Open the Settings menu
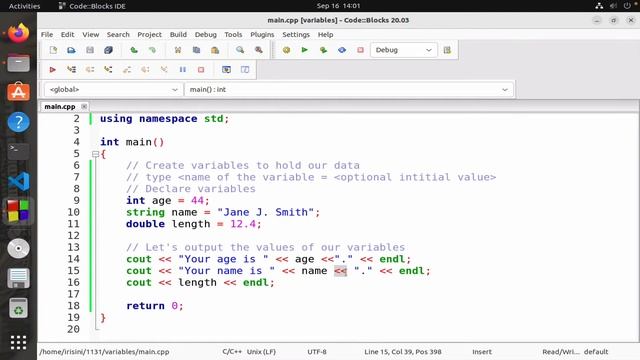Image resolution: width=640 pixels, height=360 pixels. pos(296,35)
